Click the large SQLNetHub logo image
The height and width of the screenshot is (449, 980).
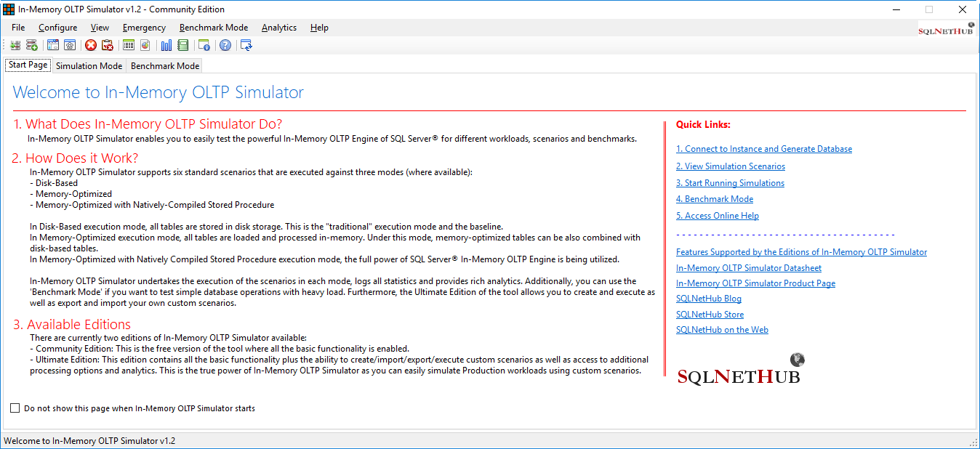741,369
